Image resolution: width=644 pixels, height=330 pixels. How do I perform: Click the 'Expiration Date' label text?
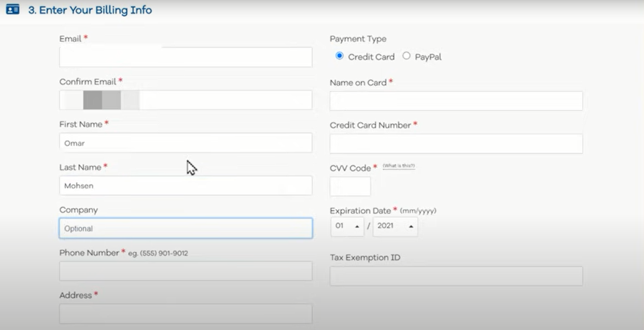point(360,211)
